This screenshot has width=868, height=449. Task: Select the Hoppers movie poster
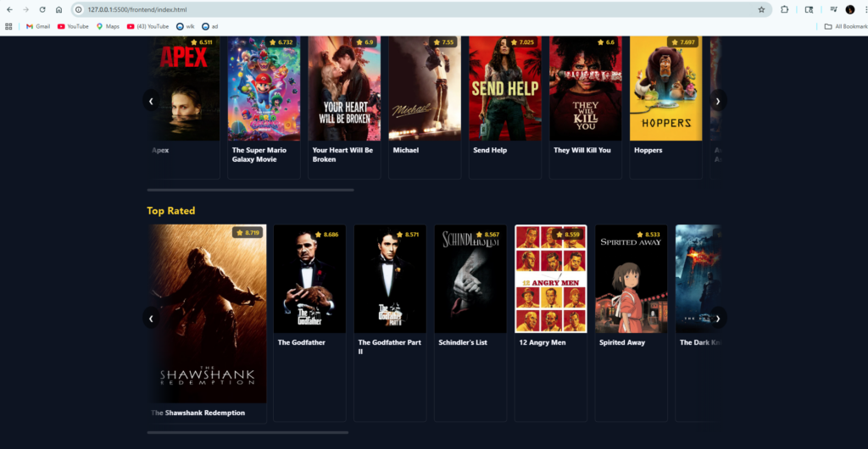tap(666, 88)
